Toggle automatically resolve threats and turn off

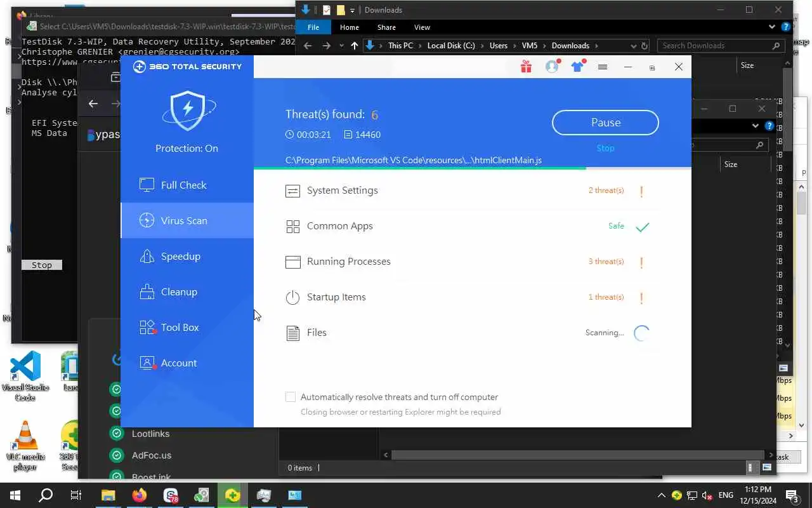click(291, 397)
